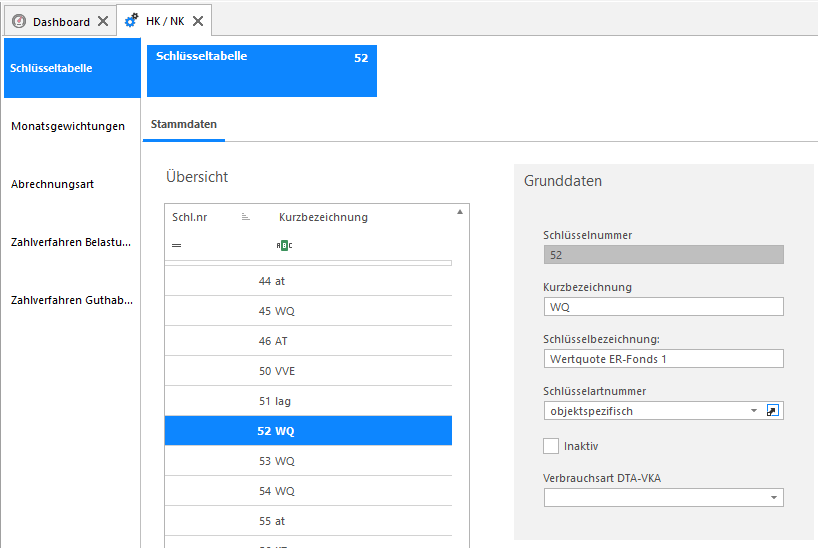The height and width of the screenshot is (548, 818).
Task: Select row 44 at
Action: click(x=308, y=281)
